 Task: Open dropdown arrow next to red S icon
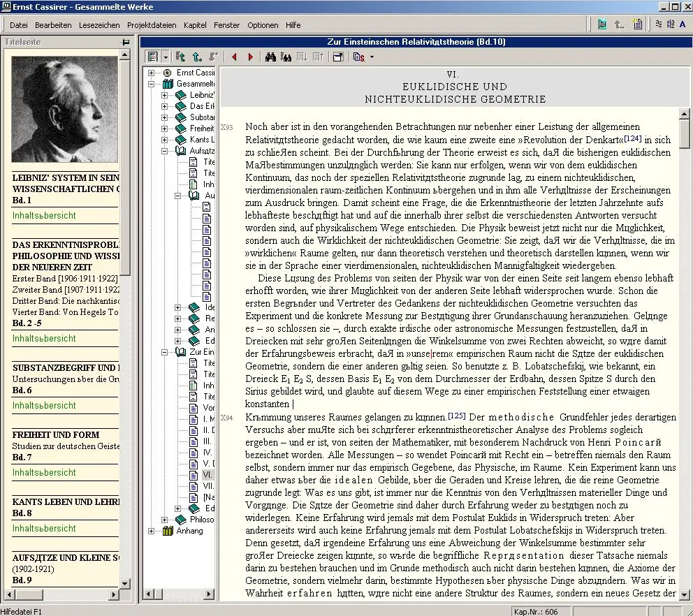tap(372, 57)
